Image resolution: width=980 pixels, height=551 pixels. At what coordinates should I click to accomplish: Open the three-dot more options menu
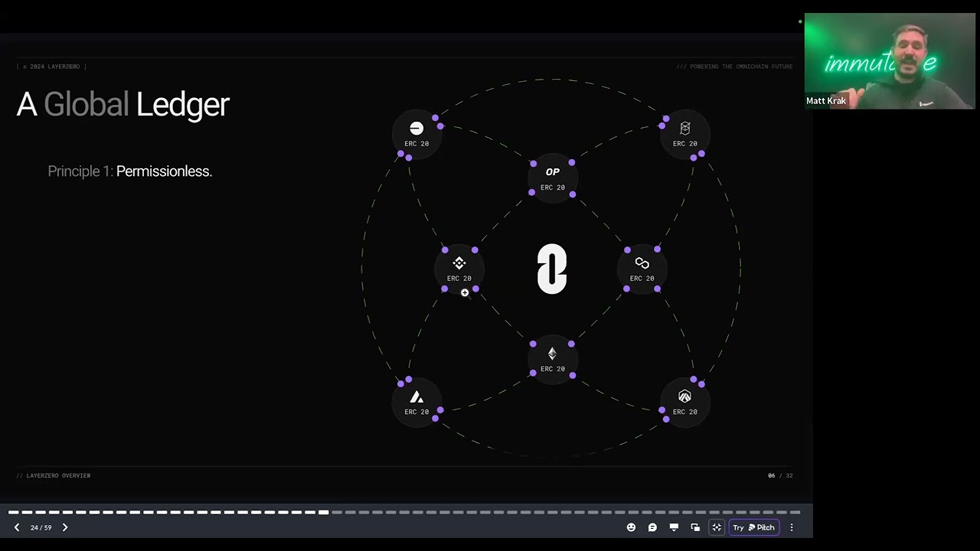(x=792, y=527)
